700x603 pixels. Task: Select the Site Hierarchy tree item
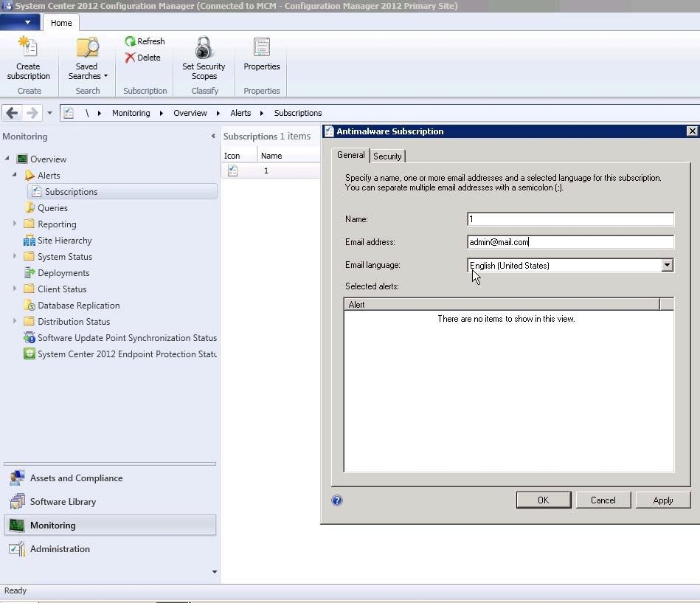click(x=65, y=241)
